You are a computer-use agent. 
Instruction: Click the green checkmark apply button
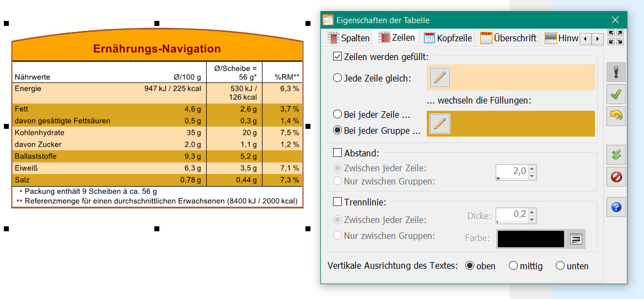[616, 95]
